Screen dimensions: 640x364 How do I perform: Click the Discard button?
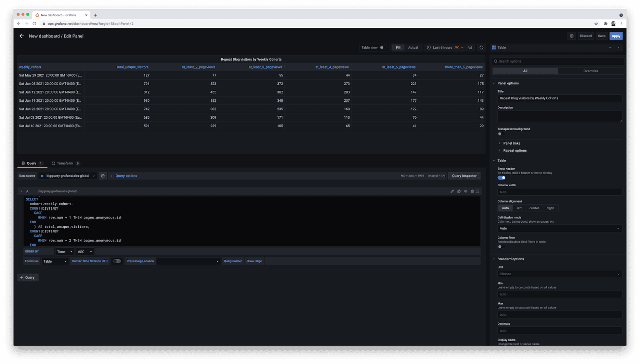586,36
